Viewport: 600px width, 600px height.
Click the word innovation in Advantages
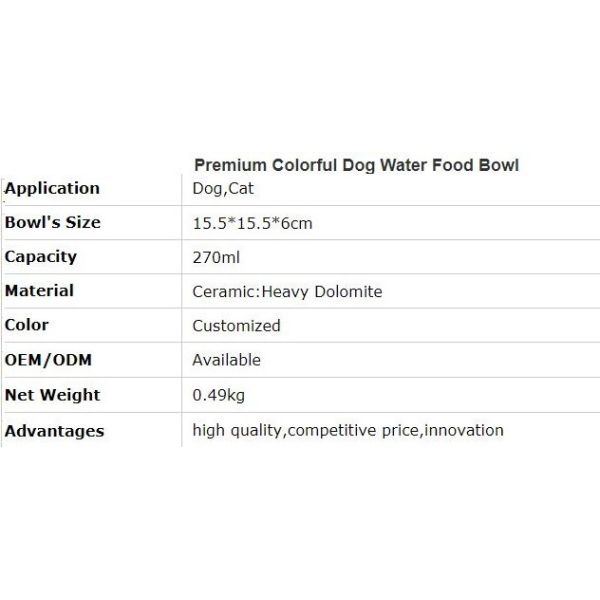pos(467,431)
